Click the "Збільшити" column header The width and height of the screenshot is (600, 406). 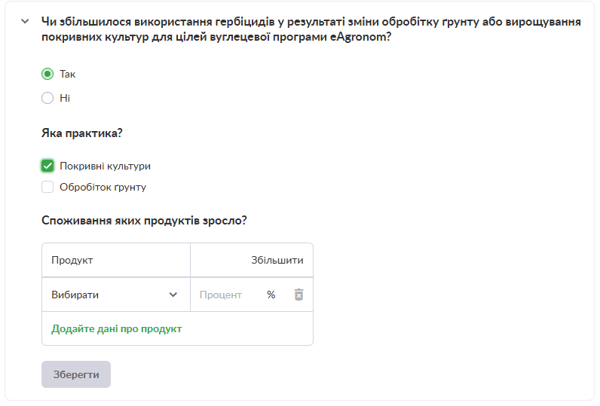point(277,260)
